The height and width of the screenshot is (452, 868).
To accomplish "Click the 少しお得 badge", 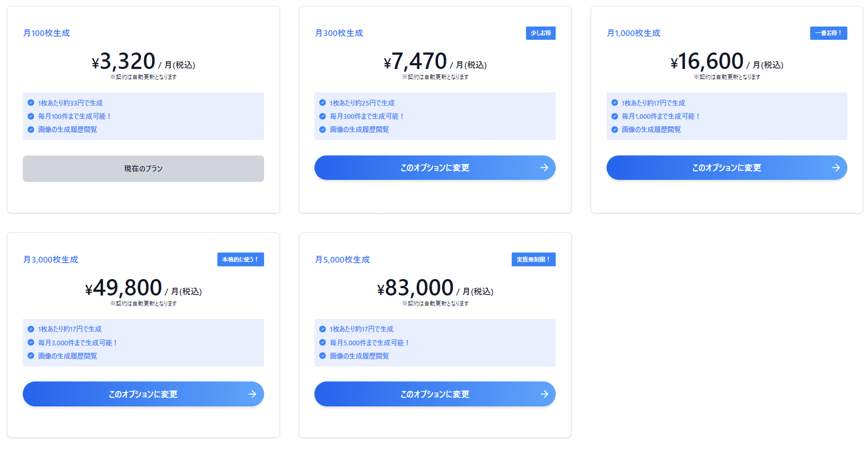I will 541,33.
